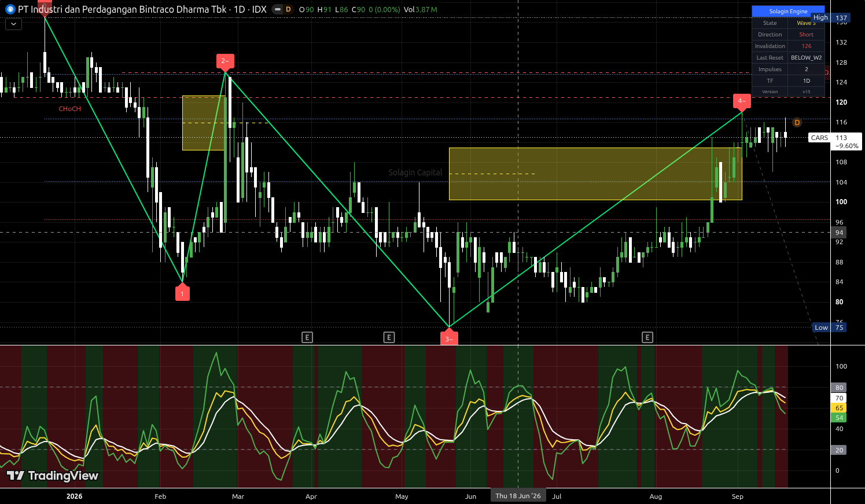Select the red wave 2~ marker
Image resolution: width=865 pixels, height=504 pixels.
(x=224, y=62)
